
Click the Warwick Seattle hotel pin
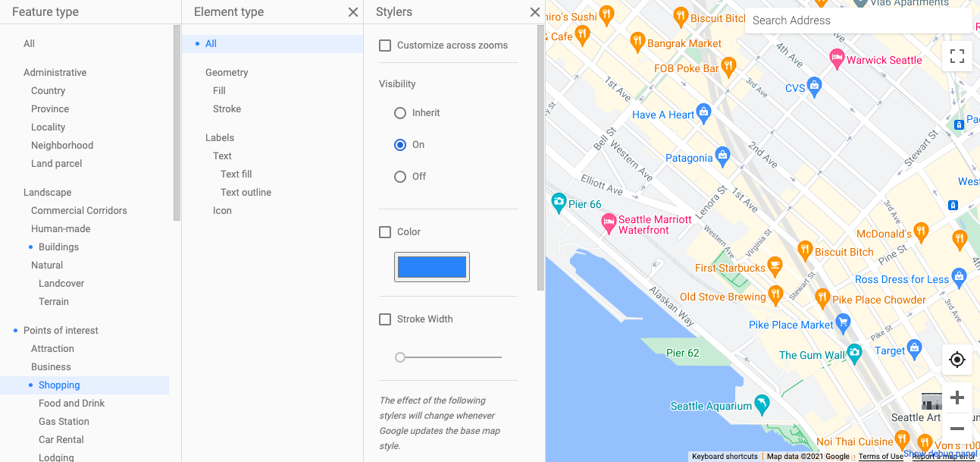tap(837, 59)
